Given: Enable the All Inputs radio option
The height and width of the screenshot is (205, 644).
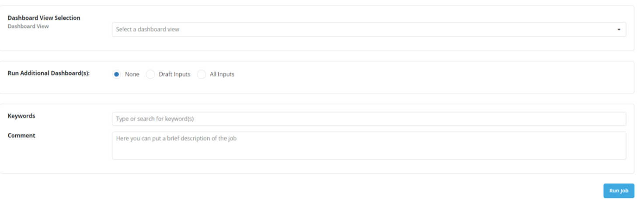Looking at the screenshot, I should pos(202,74).
